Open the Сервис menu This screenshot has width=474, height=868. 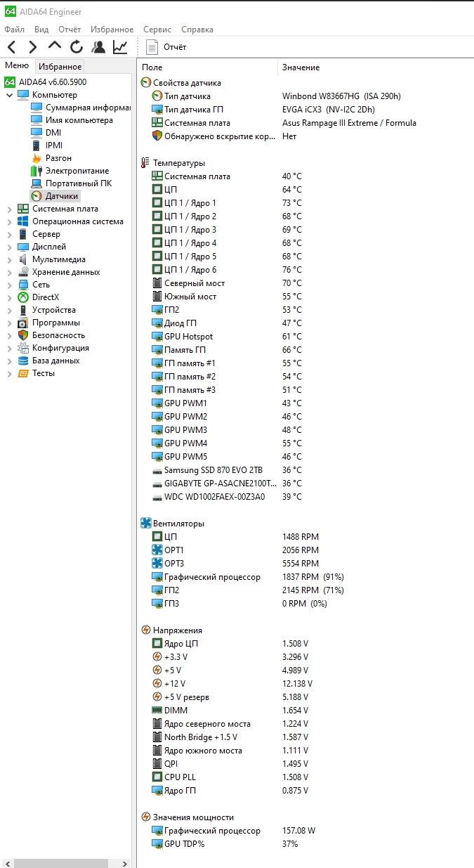click(x=157, y=30)
